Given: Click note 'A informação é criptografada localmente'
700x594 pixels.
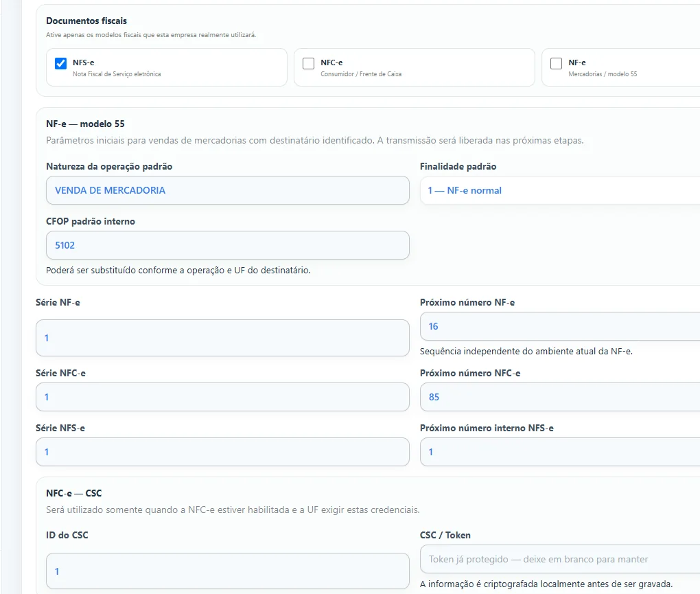Looking at the screenshot, I should [x=546, y=584].
